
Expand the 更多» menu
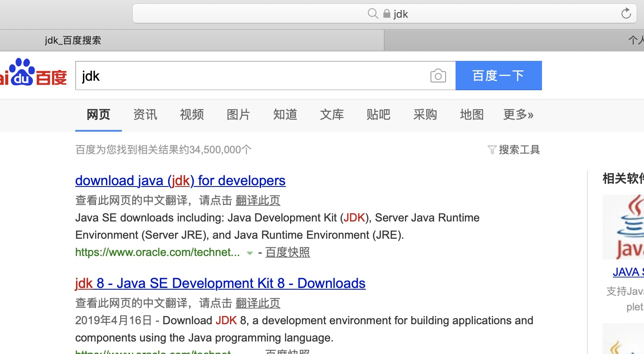(x=518, y=115)
